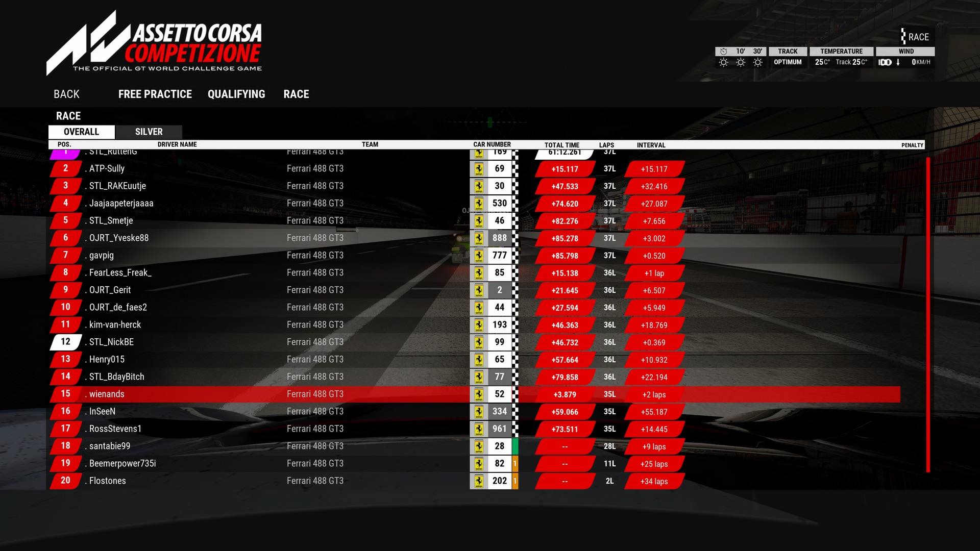Click the +9 laps interval for santabie99
The width and height of the screenshot is (980, 551).
tap(654, 447)
